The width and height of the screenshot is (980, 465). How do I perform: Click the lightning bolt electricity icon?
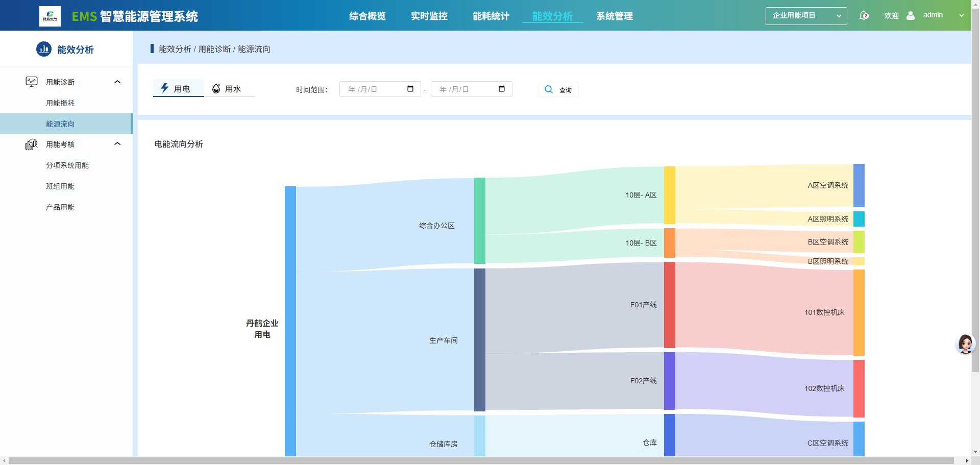(165, 88)
